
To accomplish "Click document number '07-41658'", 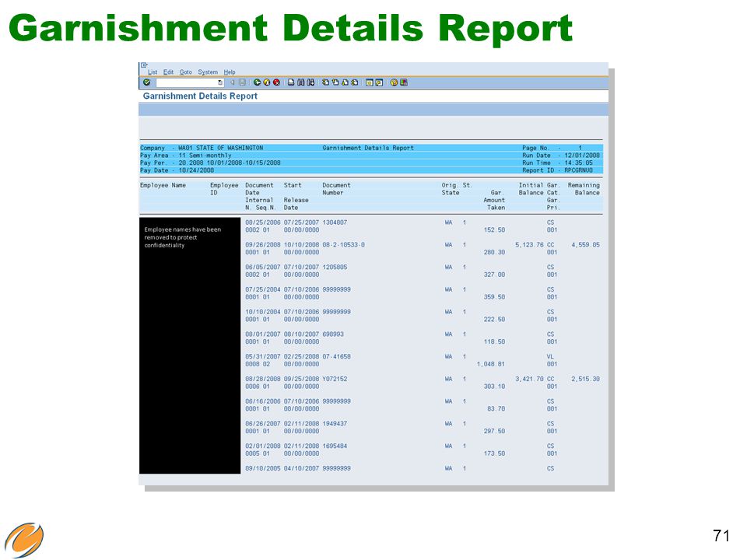I will tap(336, 356).
